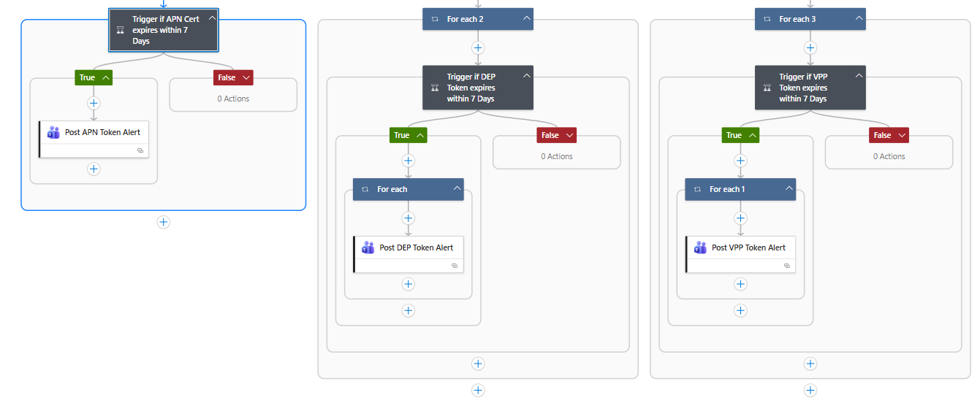Click the loop icon on For each 1

pyautogui.click(x=697, y=189)
